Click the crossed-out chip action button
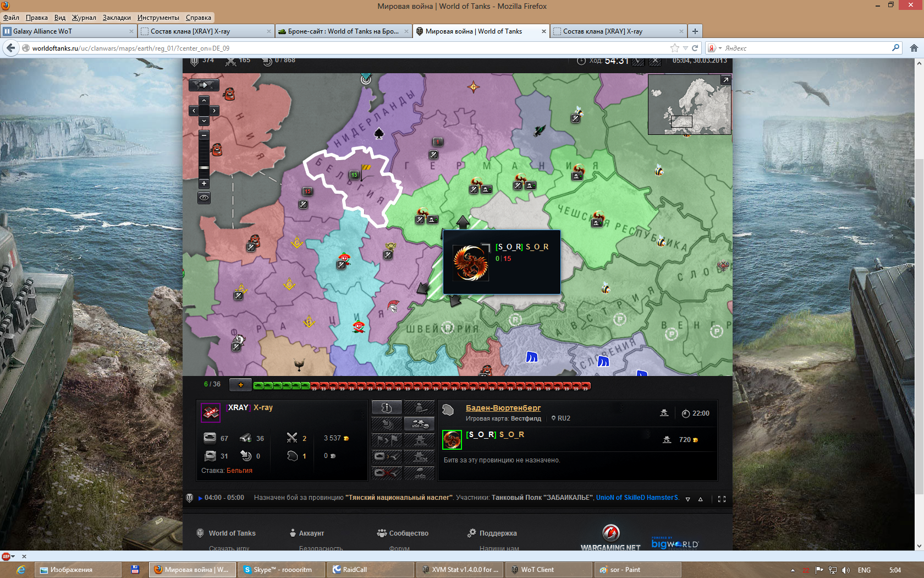The image size is (924, 578). click(387, 472)
